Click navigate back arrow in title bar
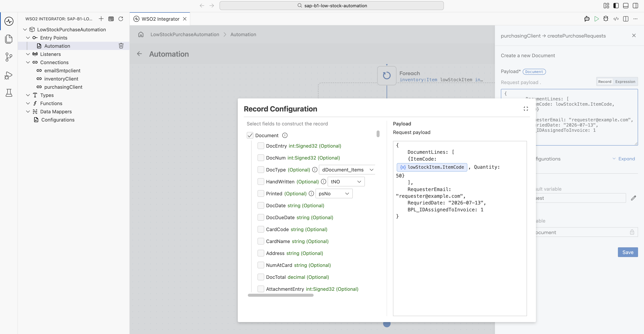The image size is (644, 334). click(x=202, y=6)
